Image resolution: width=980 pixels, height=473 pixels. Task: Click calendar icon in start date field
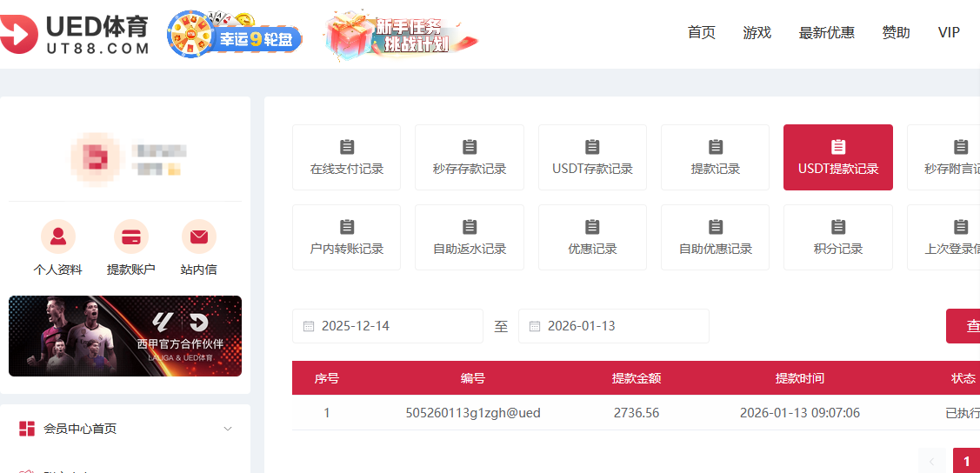(308, 326)
